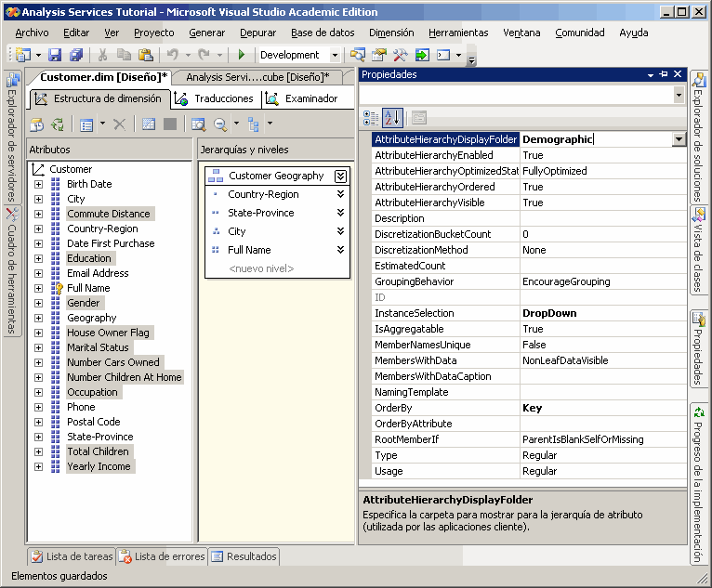This screenshot has width=712, height=588.
Task: Click the pin auto-hide icon on Propiedades
Action: point(663,74)
